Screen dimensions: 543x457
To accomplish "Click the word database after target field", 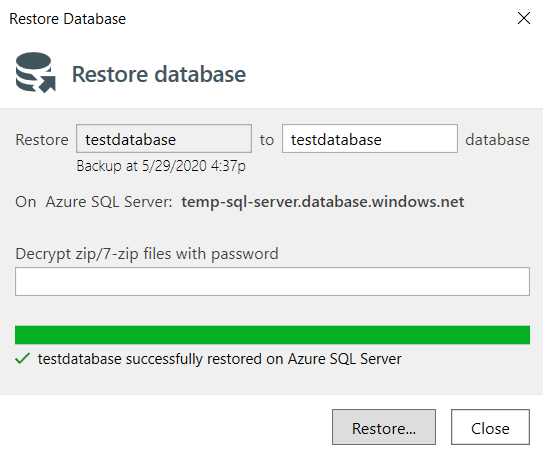I will point(497,140).
